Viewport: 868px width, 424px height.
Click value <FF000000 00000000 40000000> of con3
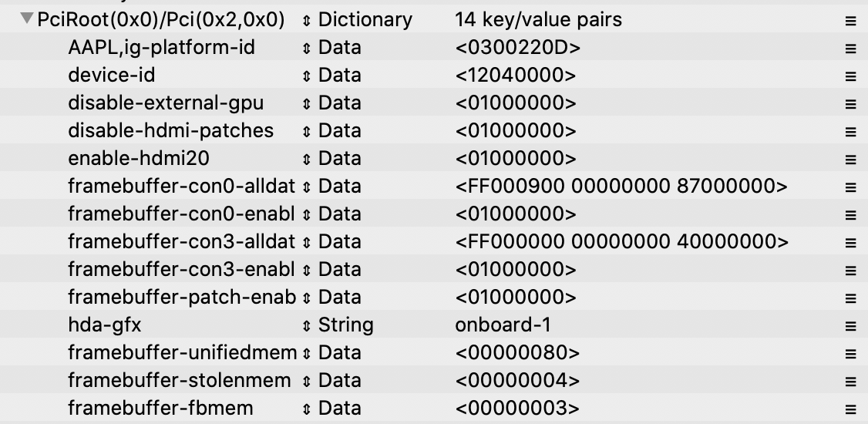click(621, 241)
